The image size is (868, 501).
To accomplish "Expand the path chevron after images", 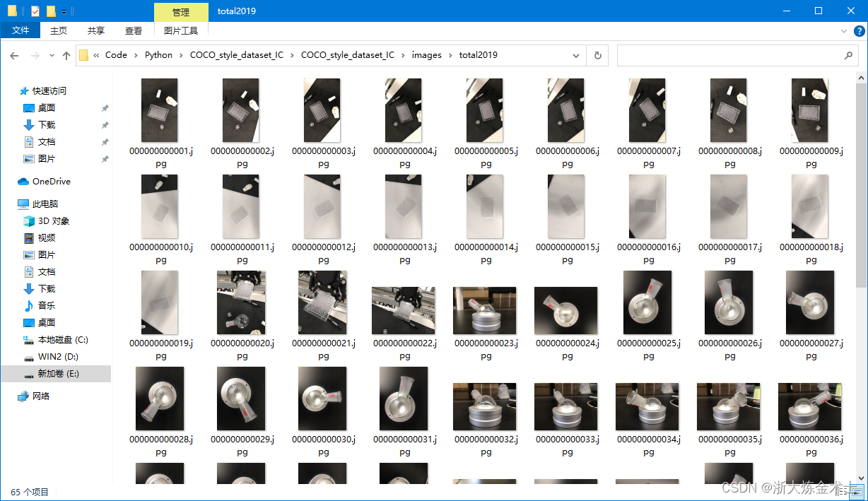I will [450, 55].
